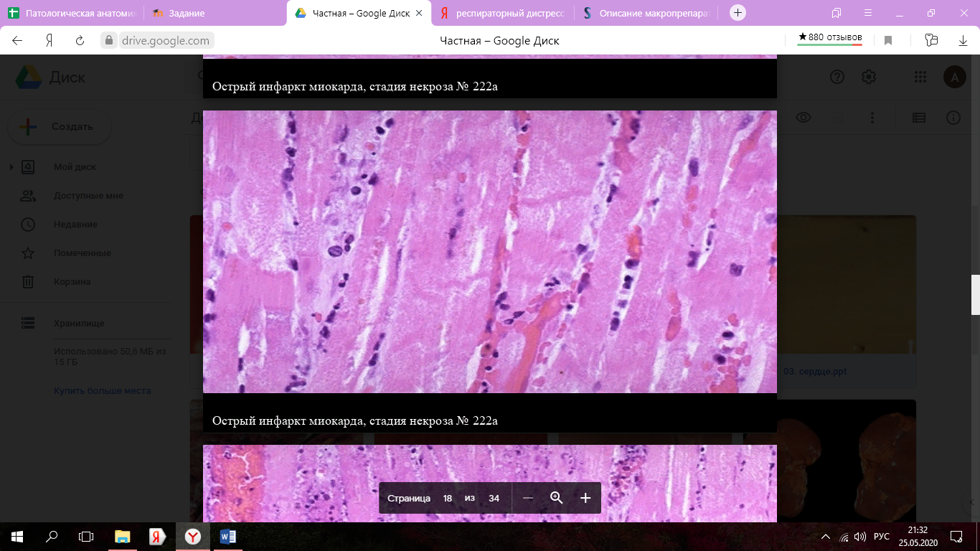The height and width of the screenshot is (551, 980).
Task: Reset zoom with the magnifier button
Action: click(x=556, y=498)
